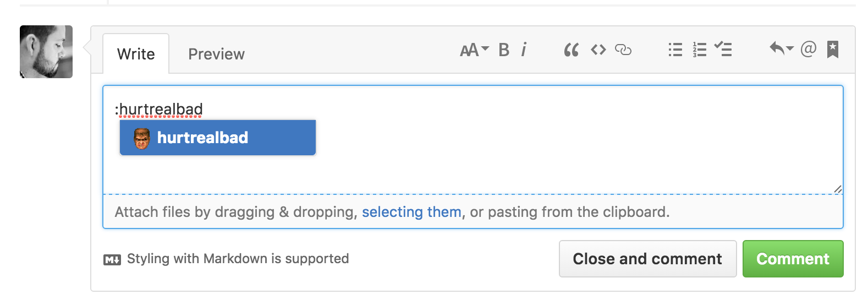Click inside the comment text area
868x305 pixels.
pos(473,140)
